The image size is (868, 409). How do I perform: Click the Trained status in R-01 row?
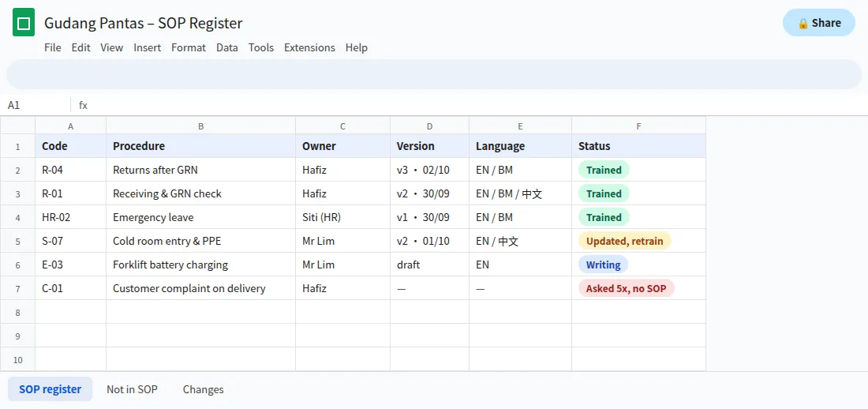(604, 193)
